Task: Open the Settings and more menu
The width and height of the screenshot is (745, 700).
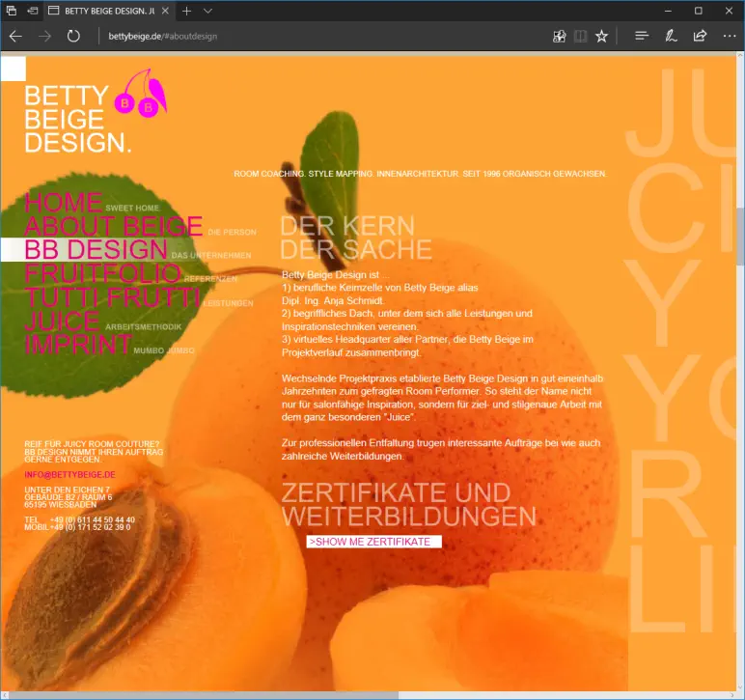Action: tap(729, 36)
